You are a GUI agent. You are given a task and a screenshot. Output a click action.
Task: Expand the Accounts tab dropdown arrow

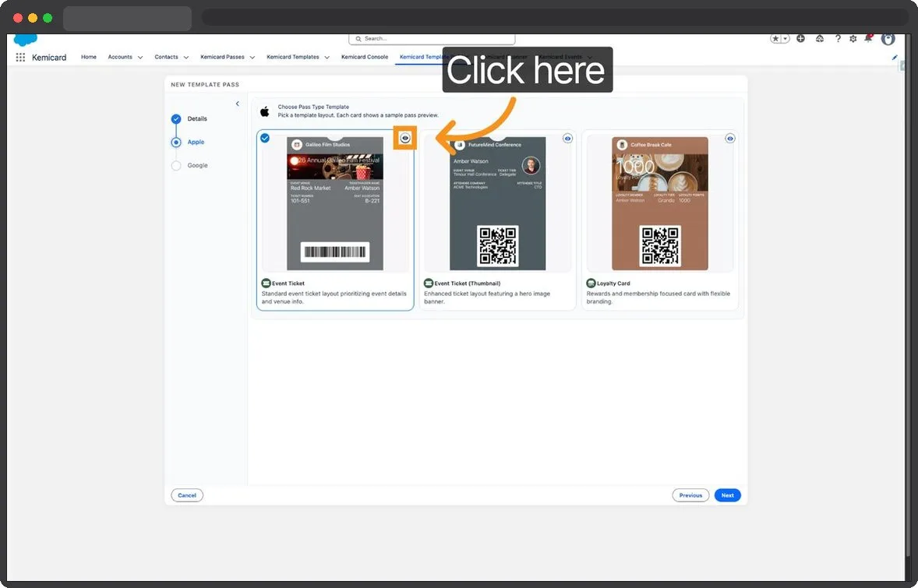click(140, 58)
